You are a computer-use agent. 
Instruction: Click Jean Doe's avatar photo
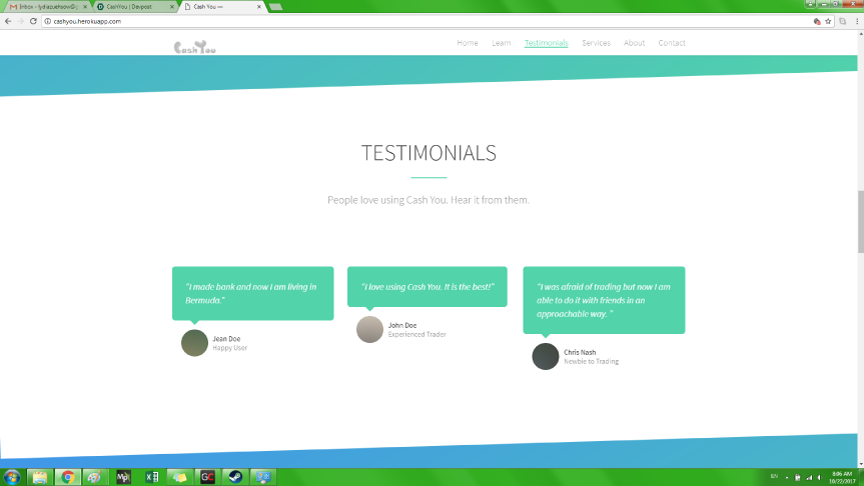195,343
